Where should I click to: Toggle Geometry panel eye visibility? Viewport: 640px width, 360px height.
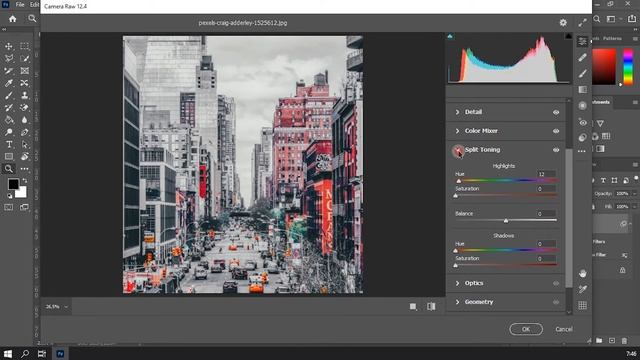tap(556, 302)
